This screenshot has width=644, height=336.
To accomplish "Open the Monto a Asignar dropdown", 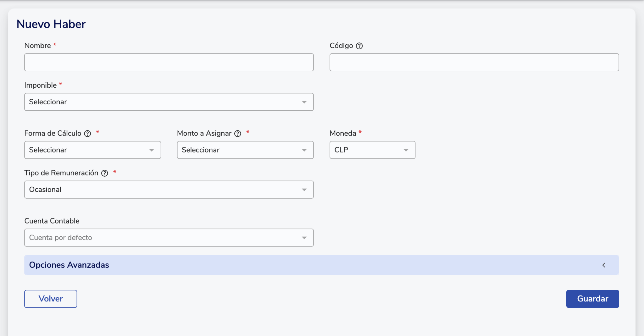I will pos(245,150).
